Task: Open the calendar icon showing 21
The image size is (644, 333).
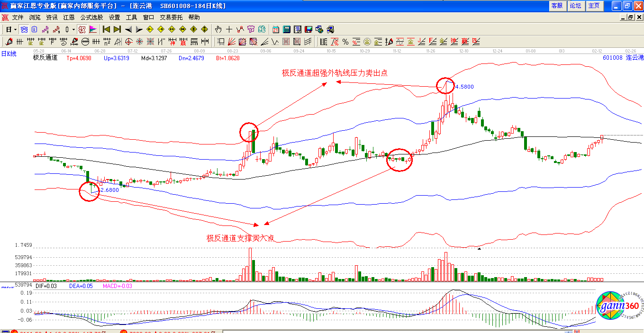Action: (275, 29)
